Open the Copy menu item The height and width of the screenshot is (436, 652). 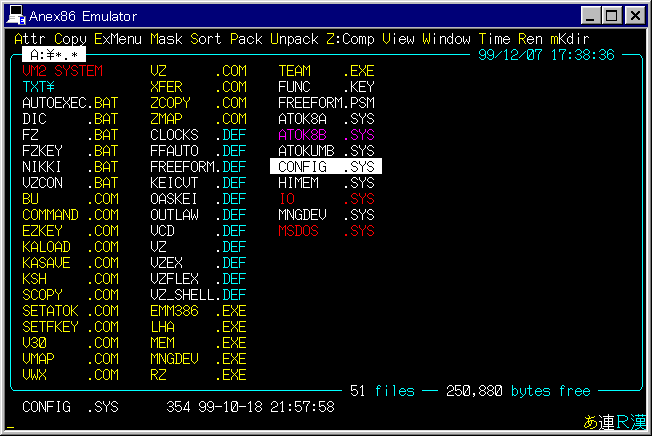tap(70, 39)
